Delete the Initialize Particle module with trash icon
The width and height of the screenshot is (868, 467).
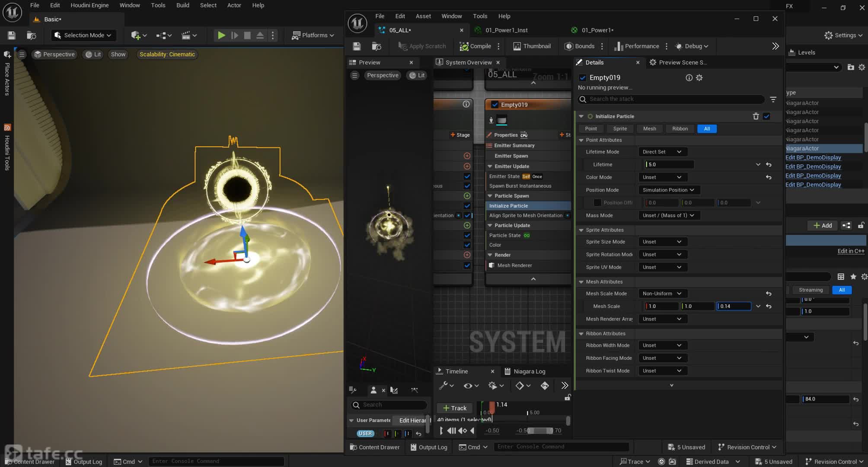point(756,116)
